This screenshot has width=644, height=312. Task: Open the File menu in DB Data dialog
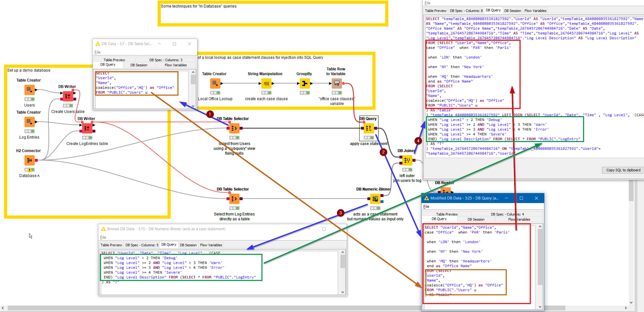[97, 52]
